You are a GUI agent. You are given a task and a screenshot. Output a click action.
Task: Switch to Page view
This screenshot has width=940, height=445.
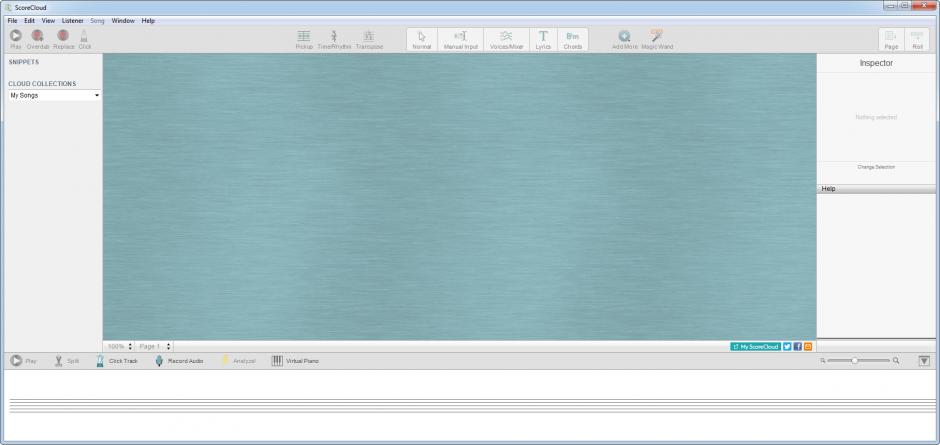click(891, 40)
